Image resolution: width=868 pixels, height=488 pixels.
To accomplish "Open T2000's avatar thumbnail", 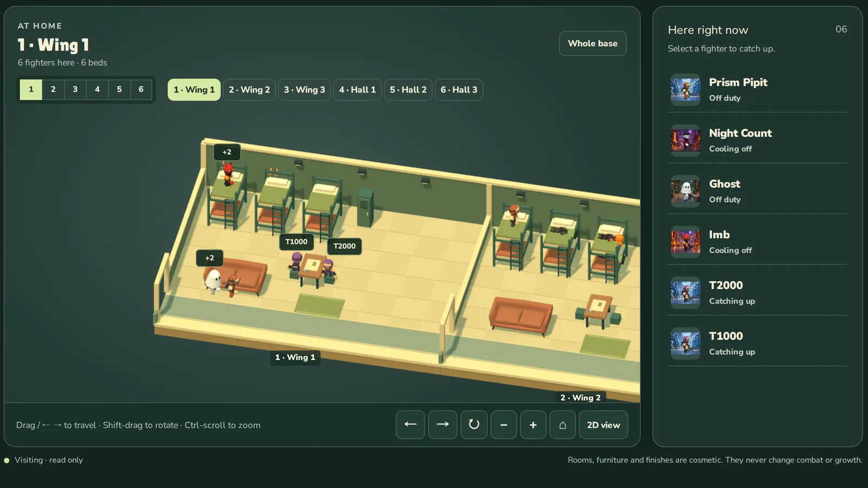I will point(685,292).
